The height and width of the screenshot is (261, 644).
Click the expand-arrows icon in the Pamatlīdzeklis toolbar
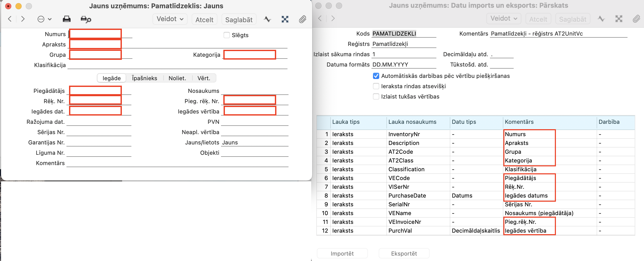[x=285, y=19]
